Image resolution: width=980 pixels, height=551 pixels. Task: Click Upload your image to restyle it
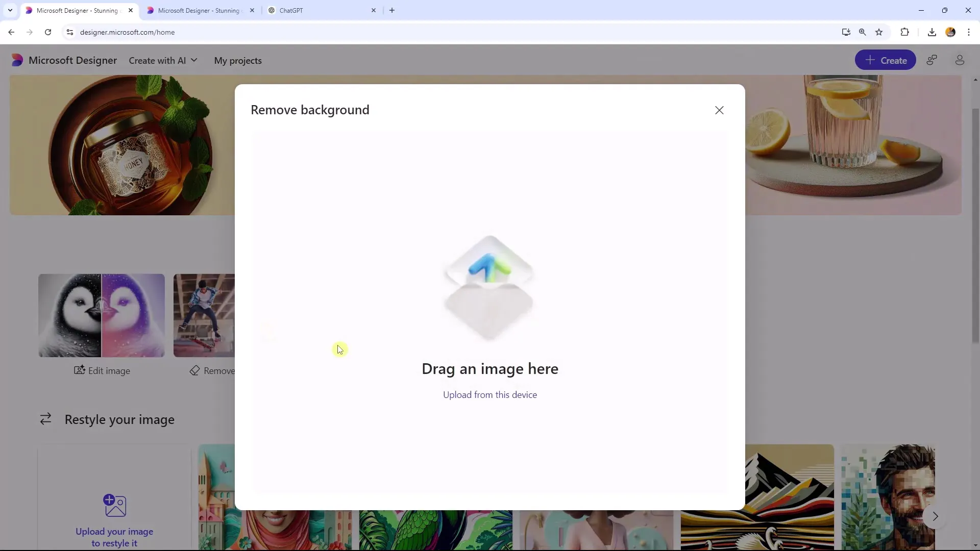pos(114,537)
